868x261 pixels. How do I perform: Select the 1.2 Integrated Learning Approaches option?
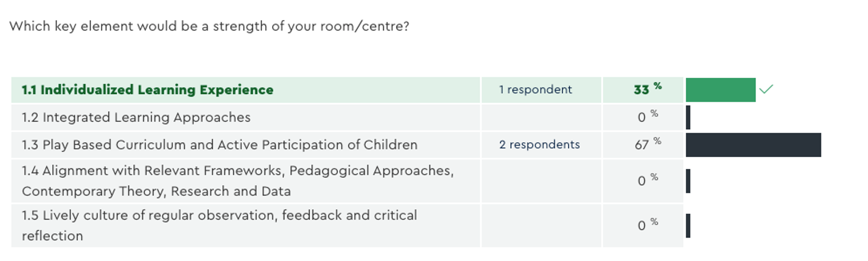(x=136, y=117)
